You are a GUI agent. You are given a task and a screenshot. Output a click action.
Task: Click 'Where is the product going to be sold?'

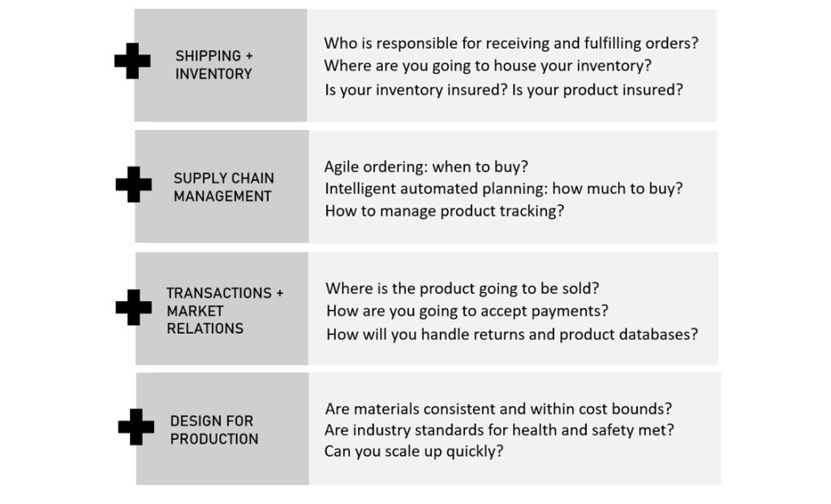462,288
